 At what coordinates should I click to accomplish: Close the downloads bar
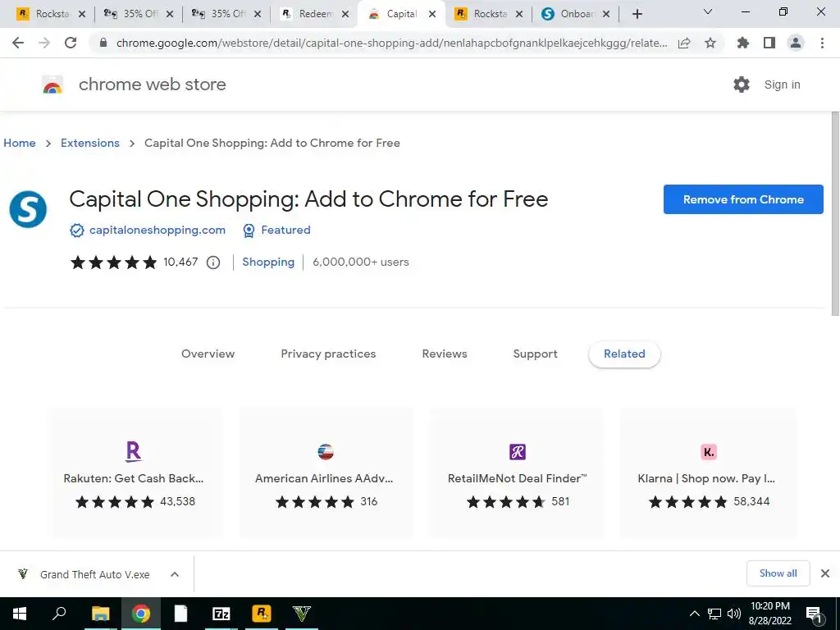(x=825, y=573)
